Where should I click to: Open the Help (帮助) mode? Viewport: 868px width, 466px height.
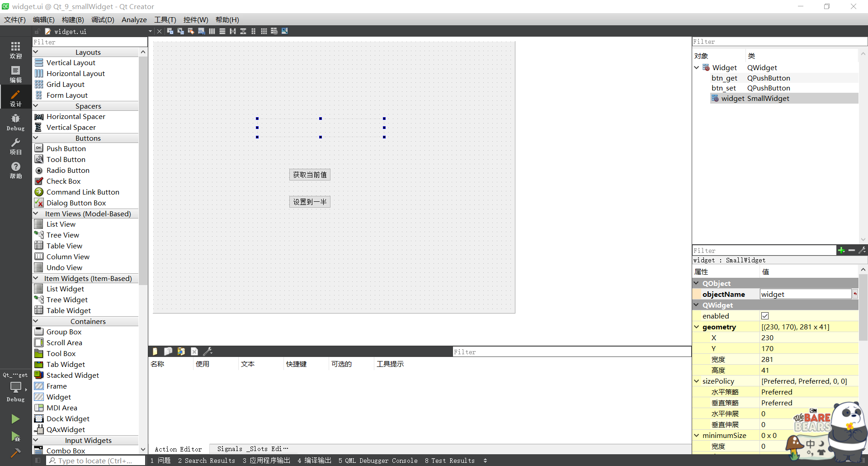tap(16, 170)
